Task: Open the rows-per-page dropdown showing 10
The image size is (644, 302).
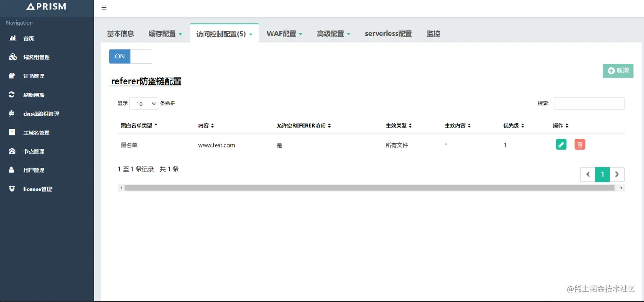Action: coord(144,104)
